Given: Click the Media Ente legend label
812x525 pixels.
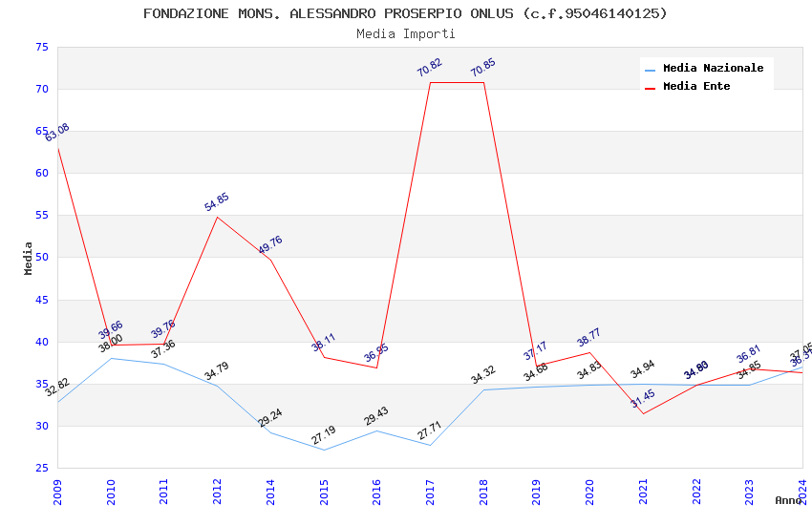Looking at the screenshot, I should click(696, 86).
